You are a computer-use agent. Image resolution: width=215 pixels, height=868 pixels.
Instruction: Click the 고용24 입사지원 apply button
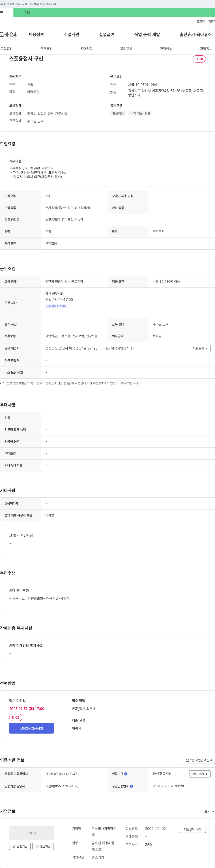coord(31,728)
